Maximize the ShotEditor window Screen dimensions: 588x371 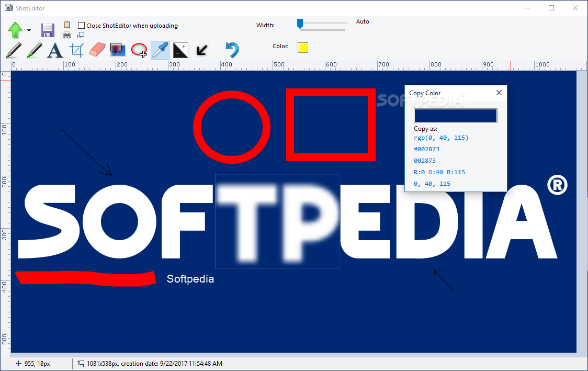(x=551, y=8)
